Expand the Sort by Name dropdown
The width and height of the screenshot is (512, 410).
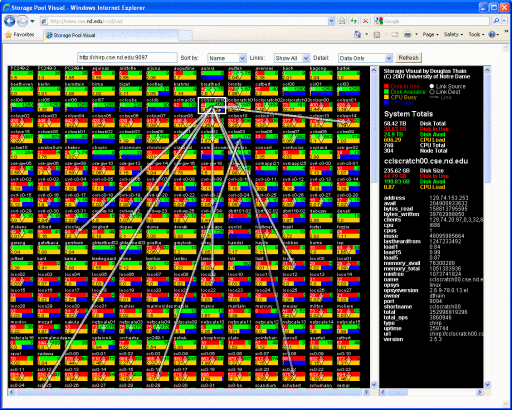(227, 58)
